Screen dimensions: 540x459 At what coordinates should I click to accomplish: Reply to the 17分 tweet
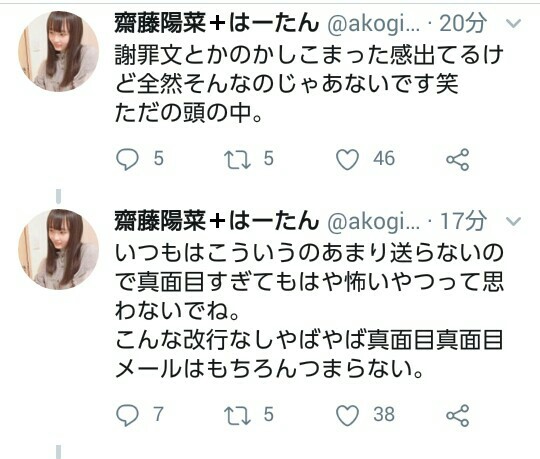(127, 415)
